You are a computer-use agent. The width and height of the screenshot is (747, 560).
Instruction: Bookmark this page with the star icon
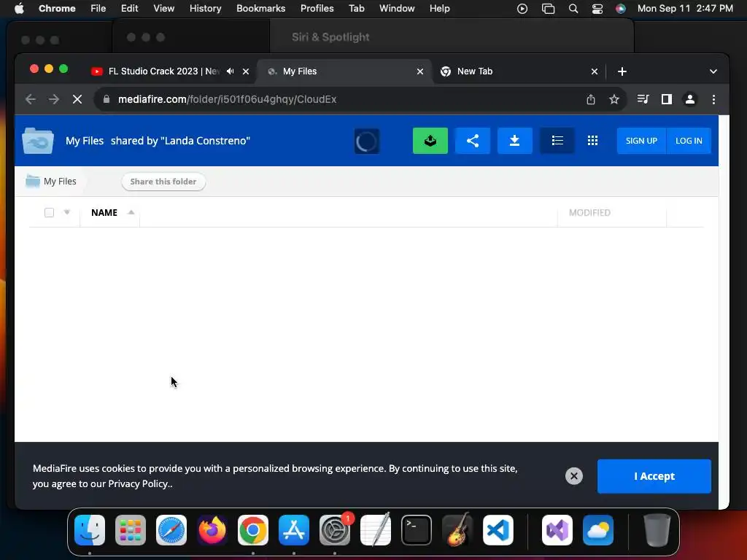614,99
